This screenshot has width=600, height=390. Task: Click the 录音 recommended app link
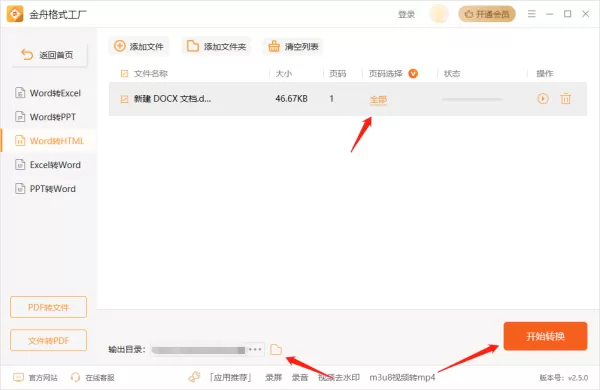(x=300, y=378)
